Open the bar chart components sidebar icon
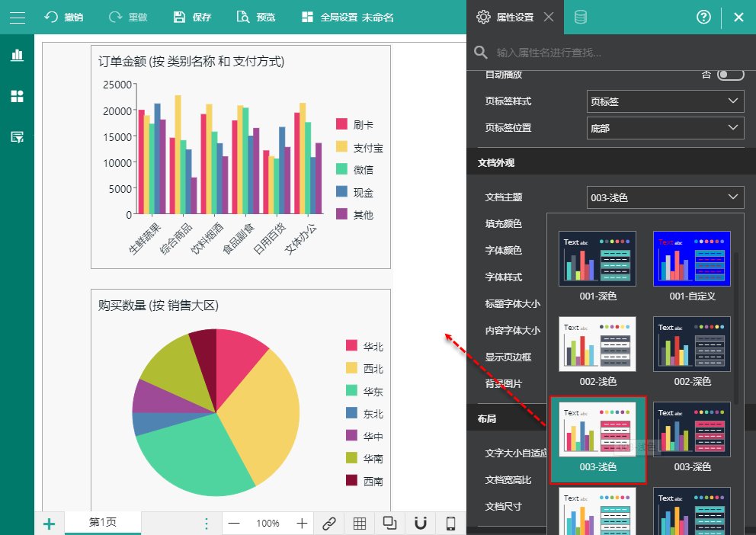This screenshot has width=756, height=535. tap(18, 55)
